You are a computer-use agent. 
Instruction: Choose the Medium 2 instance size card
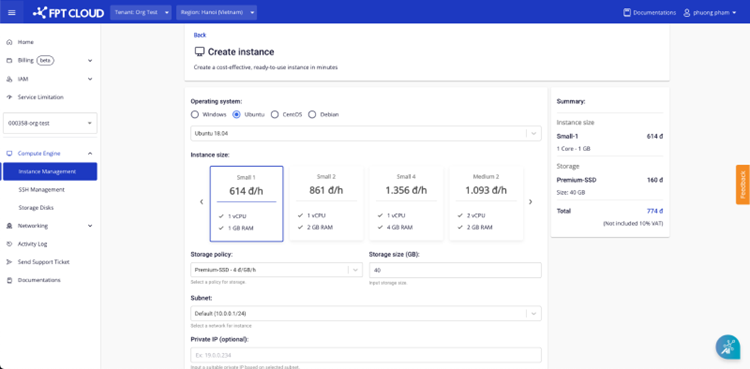click(486, 203)
